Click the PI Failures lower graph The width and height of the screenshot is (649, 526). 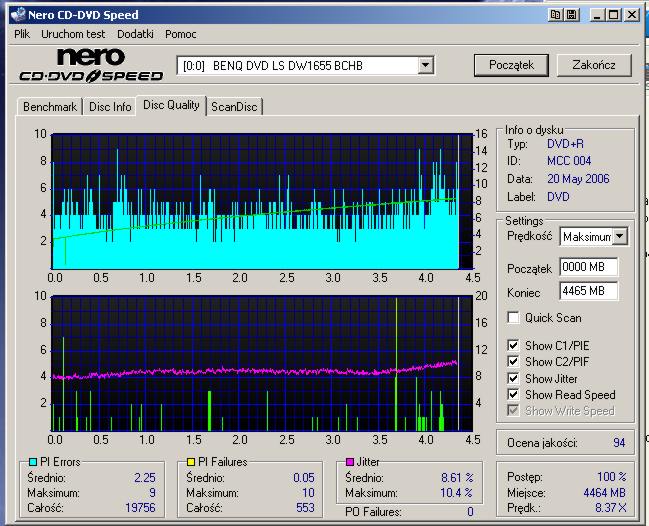click(x=262, y=363)
